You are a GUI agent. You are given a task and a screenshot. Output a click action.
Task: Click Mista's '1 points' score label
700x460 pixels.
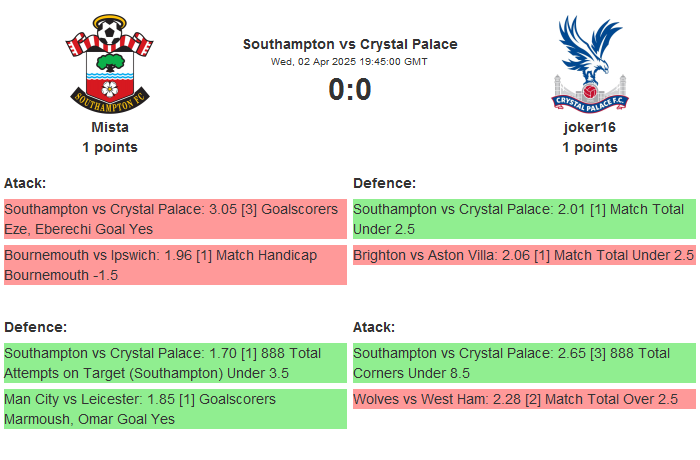pos(110,147)
